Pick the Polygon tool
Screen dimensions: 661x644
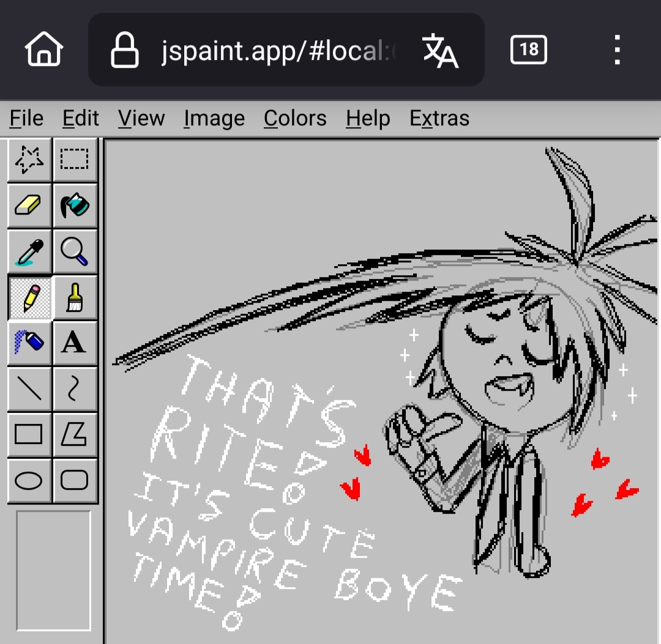(75, 435)
